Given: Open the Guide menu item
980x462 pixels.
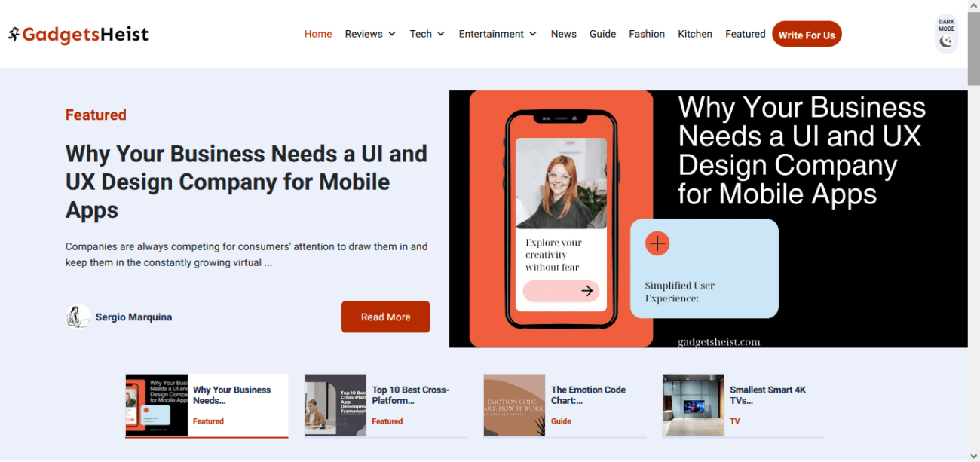Looking at the screenshot, I should click(602, 34).
